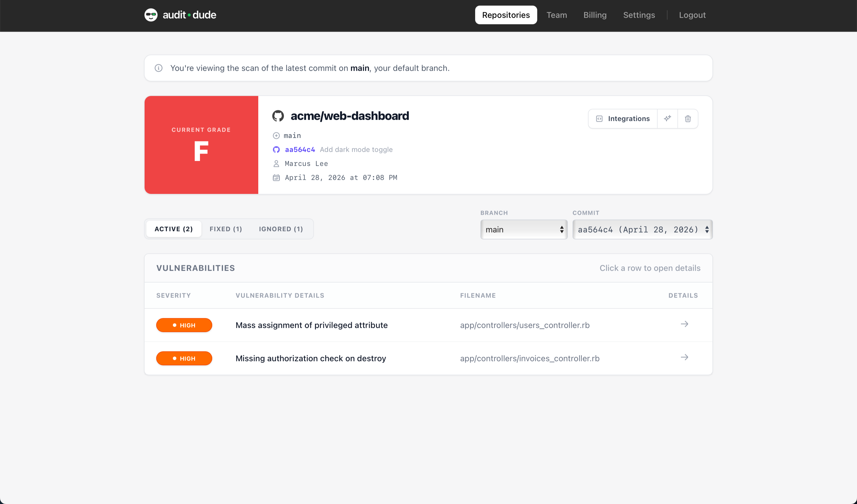
Task: Expand the Commit dropdown showing aa564c4
Action: (x=642, y=230)
